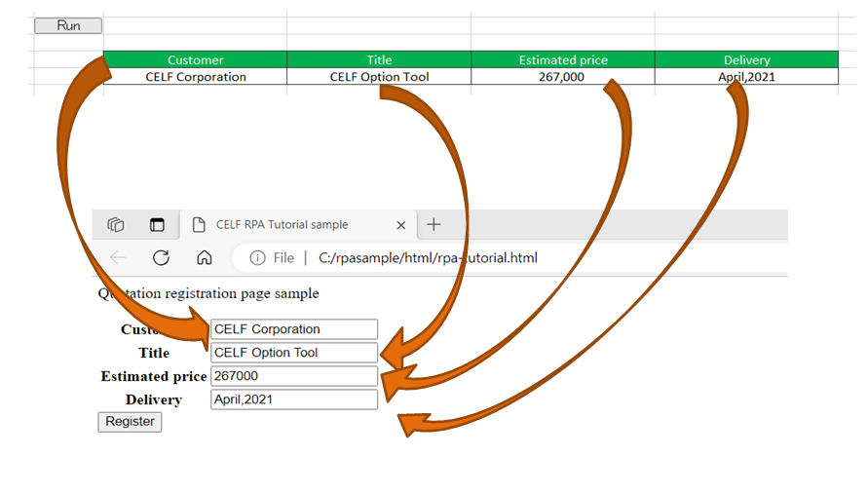
Task: Focus the Customer input field
Action: click(x=293, y=329)
